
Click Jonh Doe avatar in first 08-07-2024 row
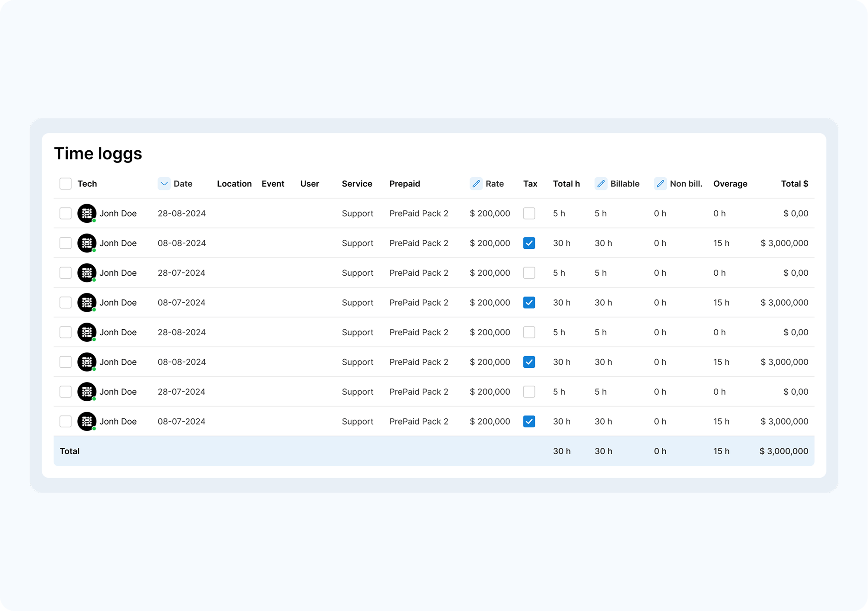tap(87, 303)
